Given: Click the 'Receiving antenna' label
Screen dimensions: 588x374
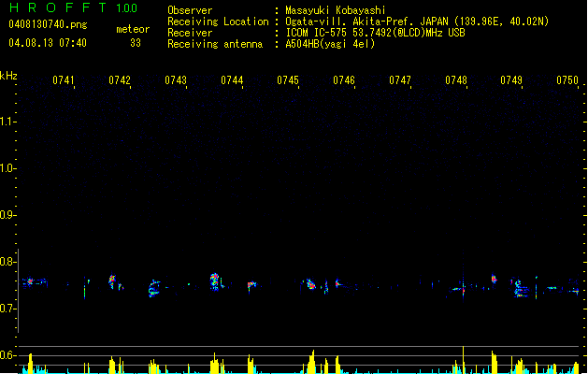Looking at the screenshot, I should [x=215, y=44].
